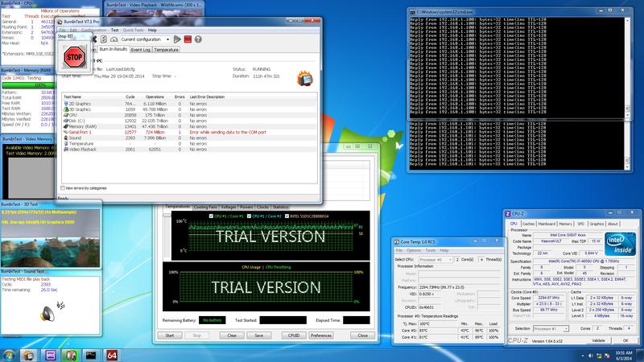
Task: Click the burning computer icon in BurnInTest results
Action: click(305, 78)
